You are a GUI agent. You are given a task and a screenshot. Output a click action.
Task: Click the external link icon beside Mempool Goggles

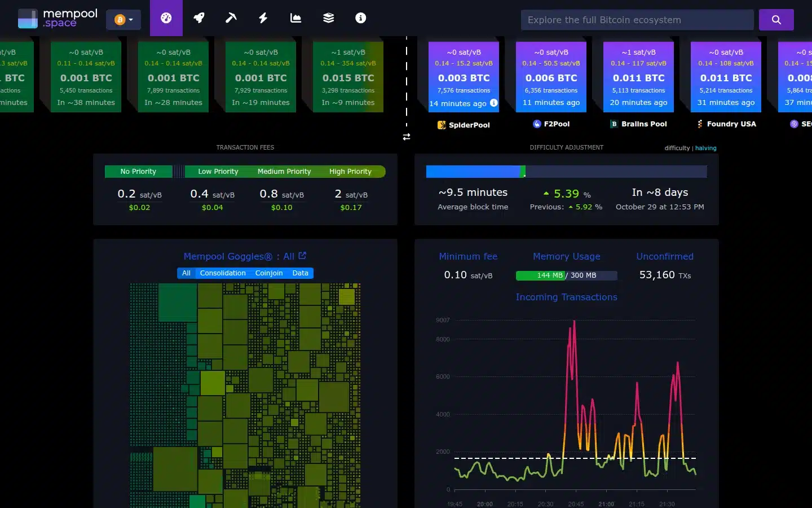click(x=302, y=256)
